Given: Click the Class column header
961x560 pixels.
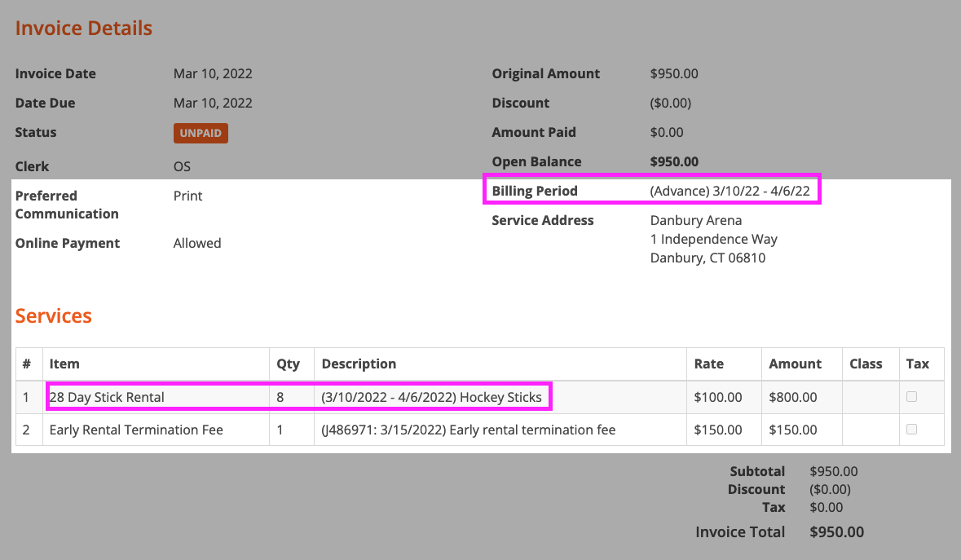Looking at the screenshot, I should tap(866, 364).
